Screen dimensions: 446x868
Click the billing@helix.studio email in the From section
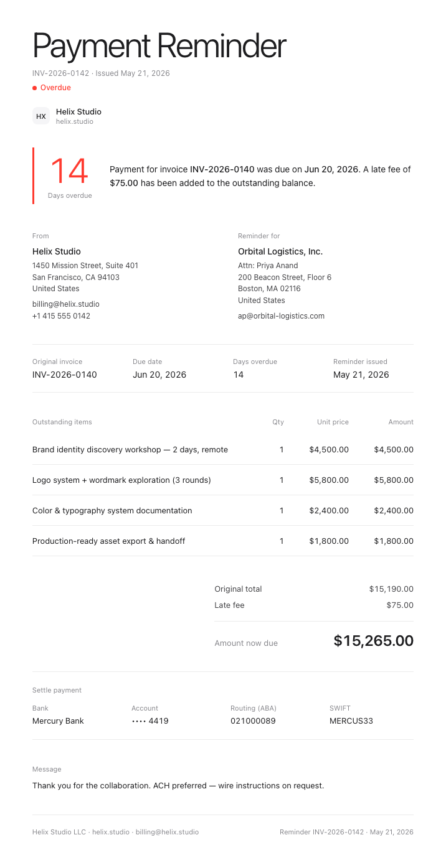pos(66,304)
